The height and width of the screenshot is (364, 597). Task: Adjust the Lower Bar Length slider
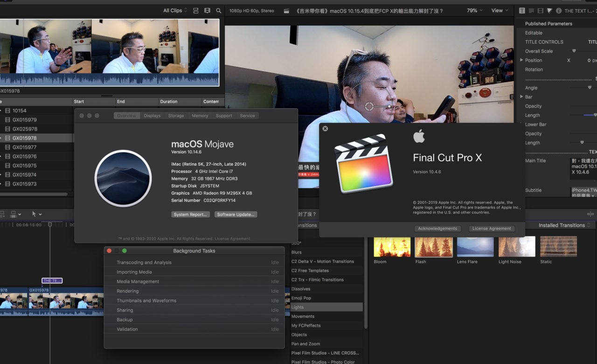coord(582,143)
